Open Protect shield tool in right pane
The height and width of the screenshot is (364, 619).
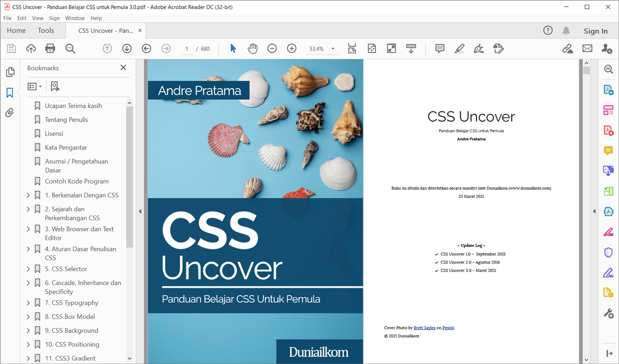pos(608,252)
